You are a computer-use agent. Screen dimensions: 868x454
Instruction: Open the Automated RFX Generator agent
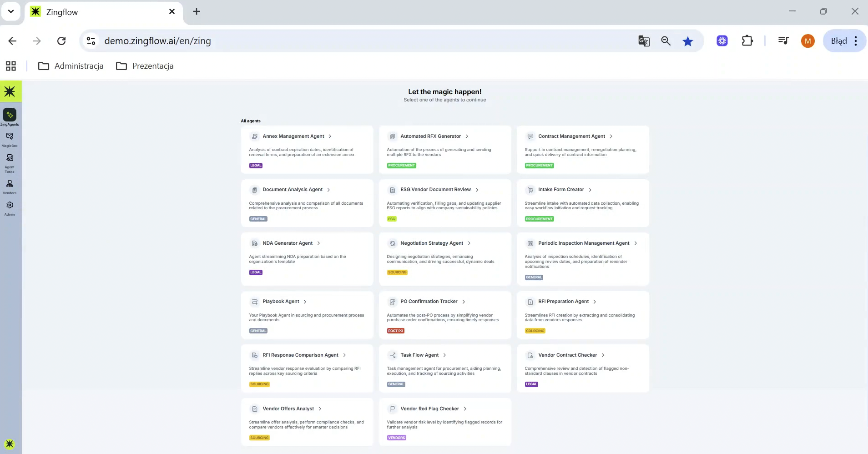pyautogui.click(x=430, y=136)
